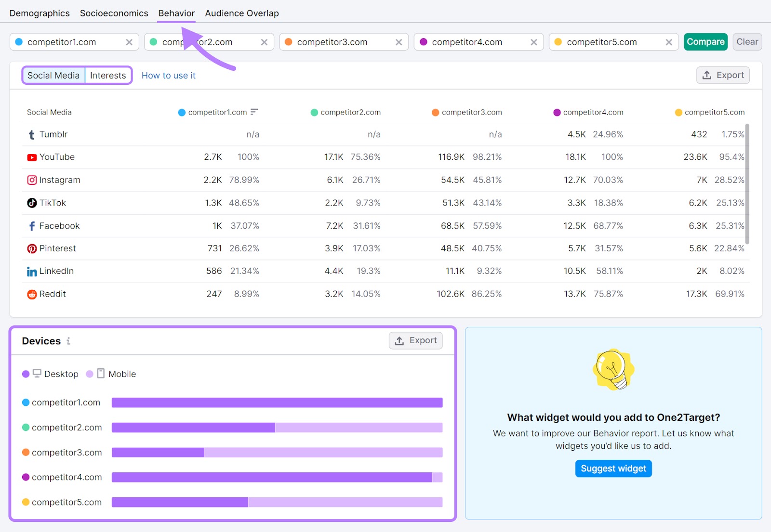Select the Social Media view

[53, 75]
